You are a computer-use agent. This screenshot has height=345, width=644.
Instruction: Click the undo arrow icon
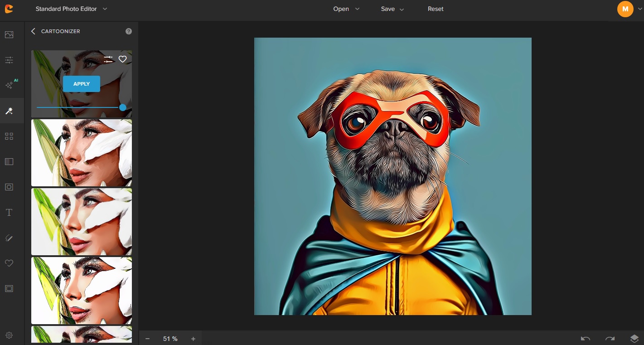pyautogui.click(x=586, y=339)
